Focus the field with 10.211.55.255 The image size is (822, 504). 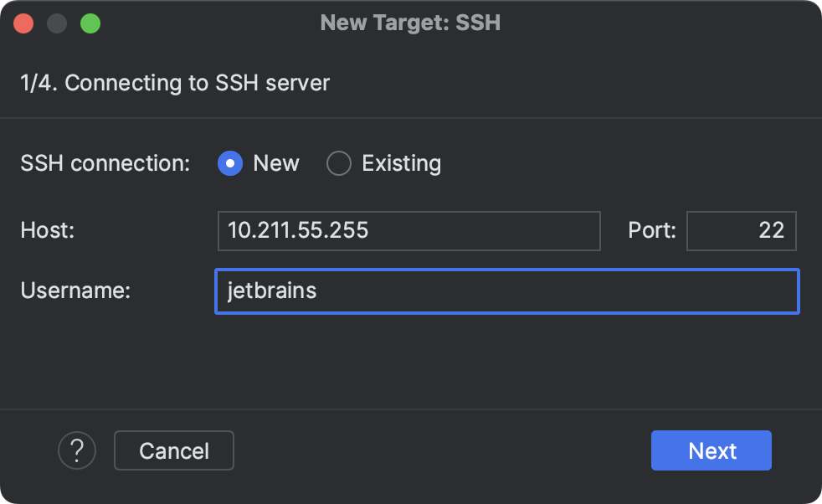(408, 231)
